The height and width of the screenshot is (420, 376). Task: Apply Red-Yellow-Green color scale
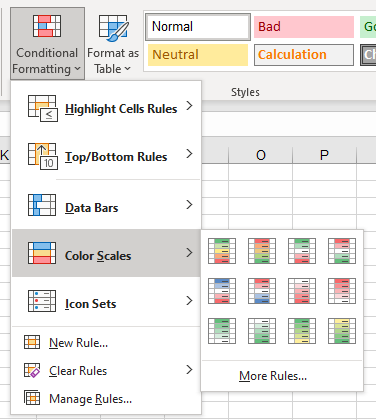click(262, 251)
